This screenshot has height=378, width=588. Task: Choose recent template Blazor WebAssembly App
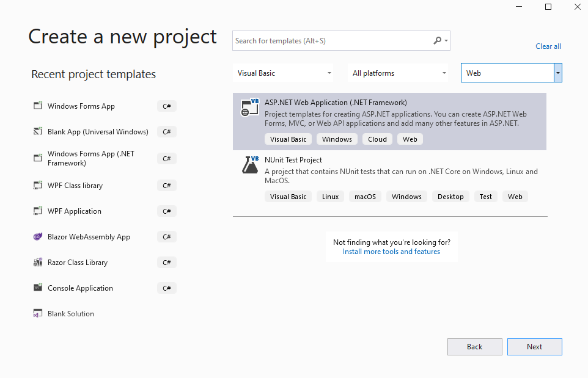tap(105, 237)
